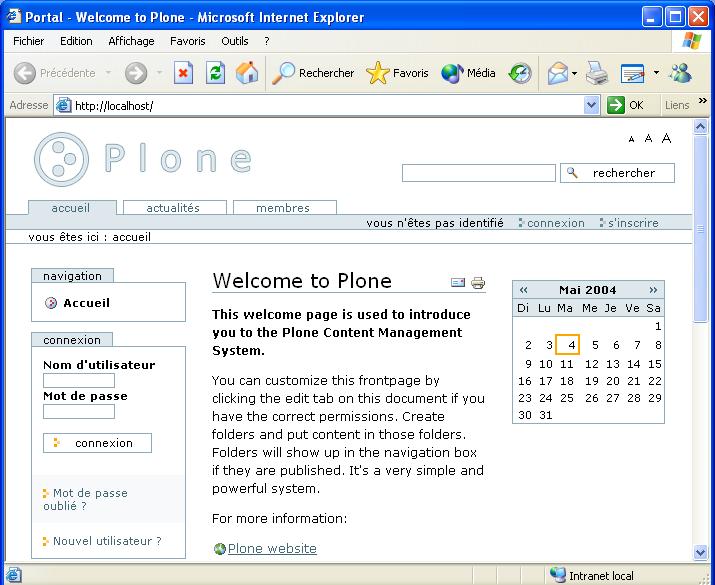Open the History toolbar icon
The image size is (715, 585).
click(520, 73)
